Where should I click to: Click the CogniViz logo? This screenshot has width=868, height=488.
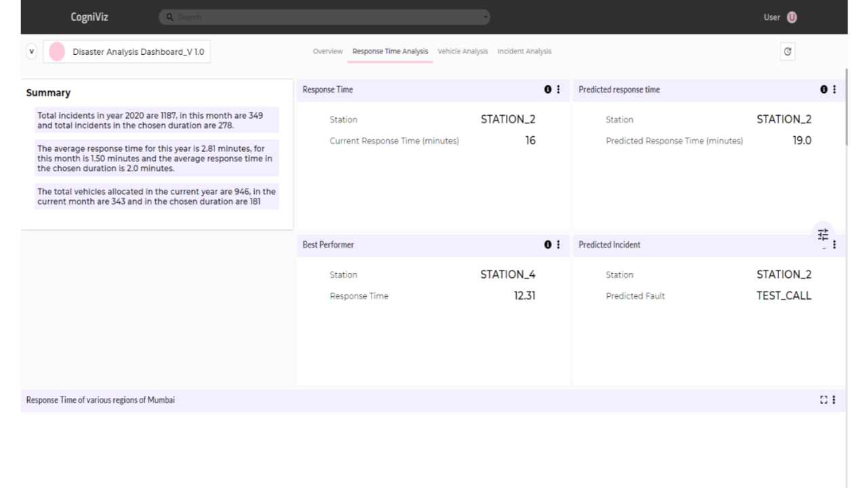[90, 17]
